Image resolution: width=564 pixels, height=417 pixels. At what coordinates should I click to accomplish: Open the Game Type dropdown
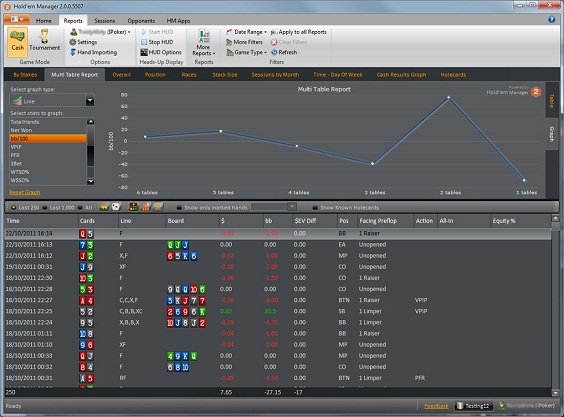click(x=246, y=52)
